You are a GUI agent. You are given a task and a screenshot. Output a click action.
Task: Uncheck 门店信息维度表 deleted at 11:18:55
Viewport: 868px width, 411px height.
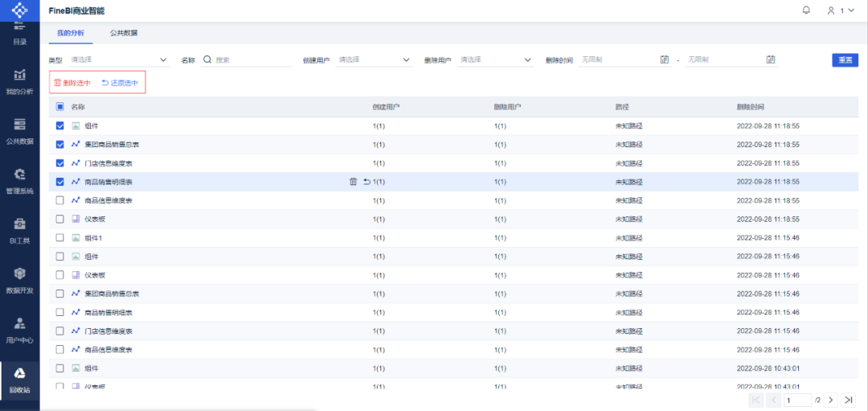click(x=59, y=163)
